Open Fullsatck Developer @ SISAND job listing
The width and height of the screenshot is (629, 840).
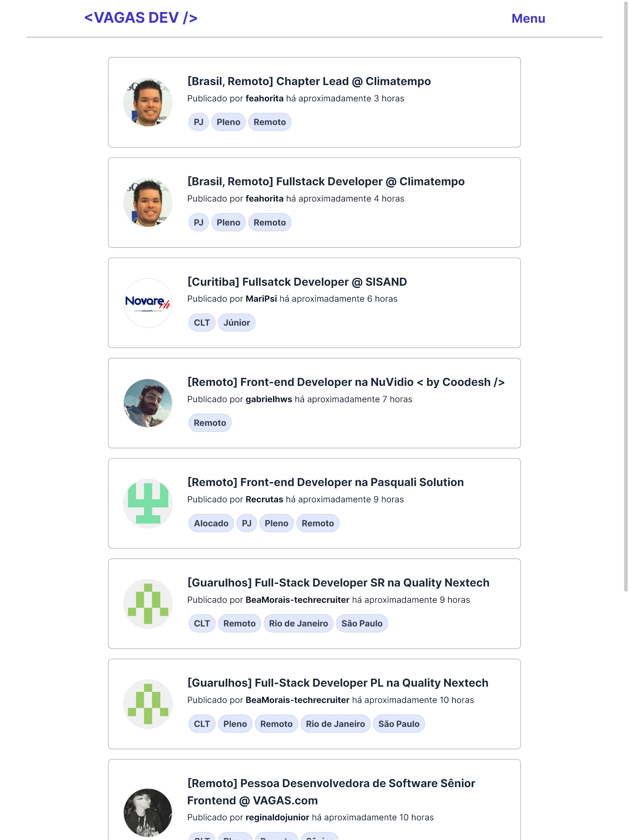[x=297, y=282]
